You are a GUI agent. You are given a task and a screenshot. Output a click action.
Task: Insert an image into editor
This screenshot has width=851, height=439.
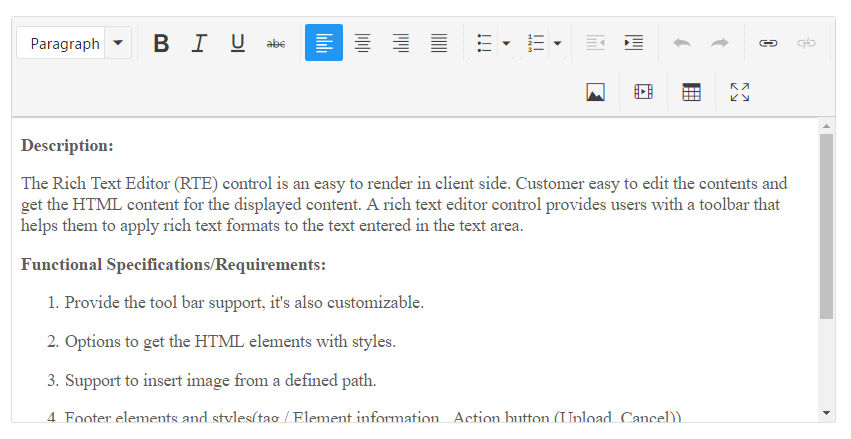coord(595,92)
